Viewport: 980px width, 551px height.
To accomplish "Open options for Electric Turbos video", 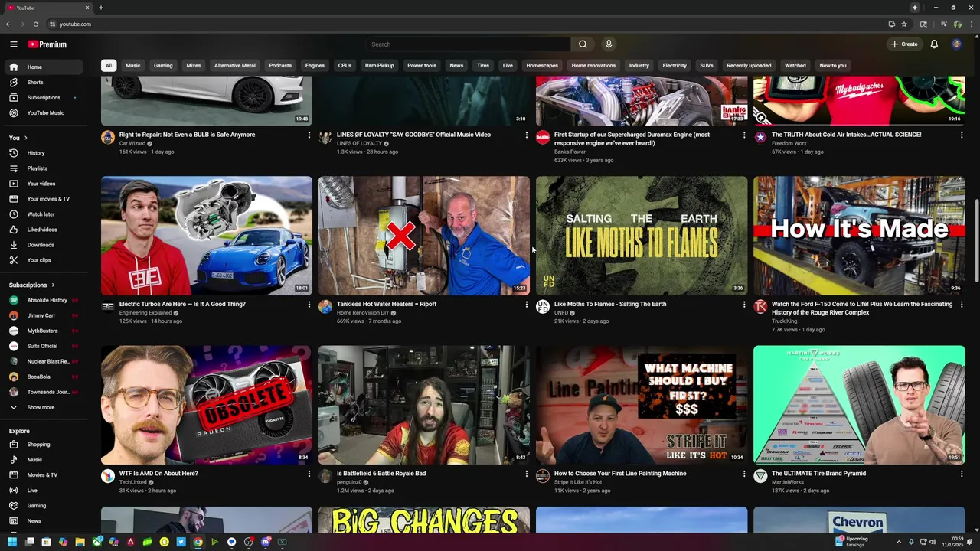I will click(309, 305).
